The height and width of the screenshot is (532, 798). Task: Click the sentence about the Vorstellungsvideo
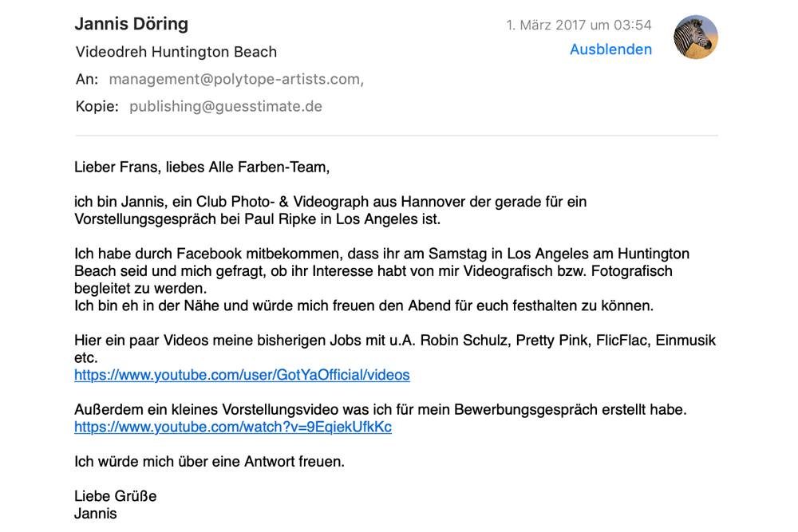381,409
